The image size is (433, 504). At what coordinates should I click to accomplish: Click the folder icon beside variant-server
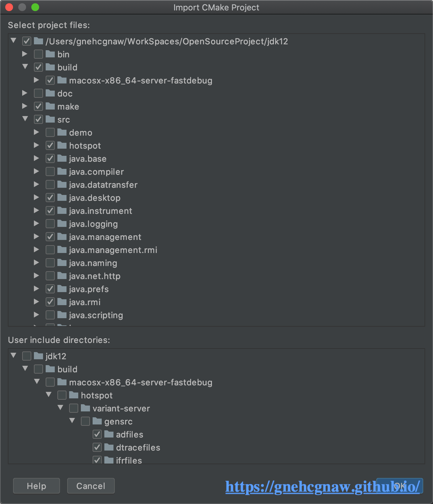coord(85,408)
